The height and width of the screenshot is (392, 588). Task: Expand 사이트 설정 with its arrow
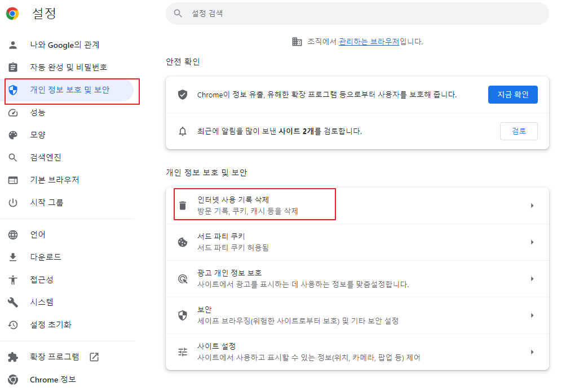532,352
